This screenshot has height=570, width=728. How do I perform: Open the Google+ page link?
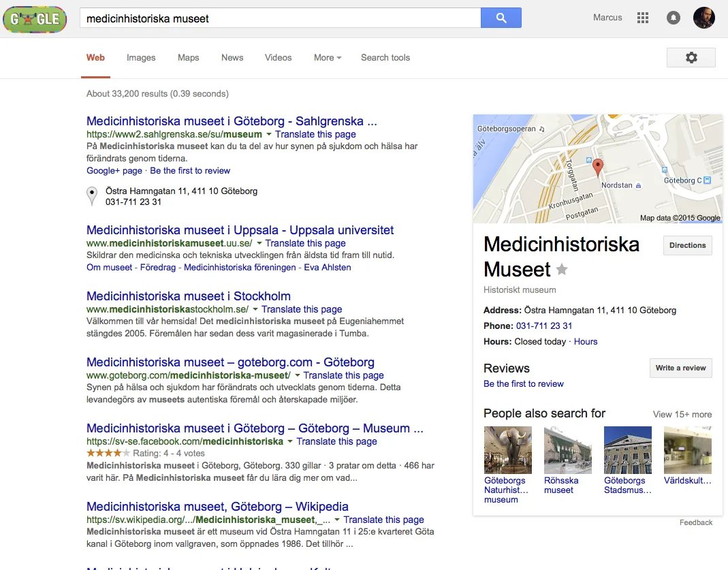tap(114, 171)
